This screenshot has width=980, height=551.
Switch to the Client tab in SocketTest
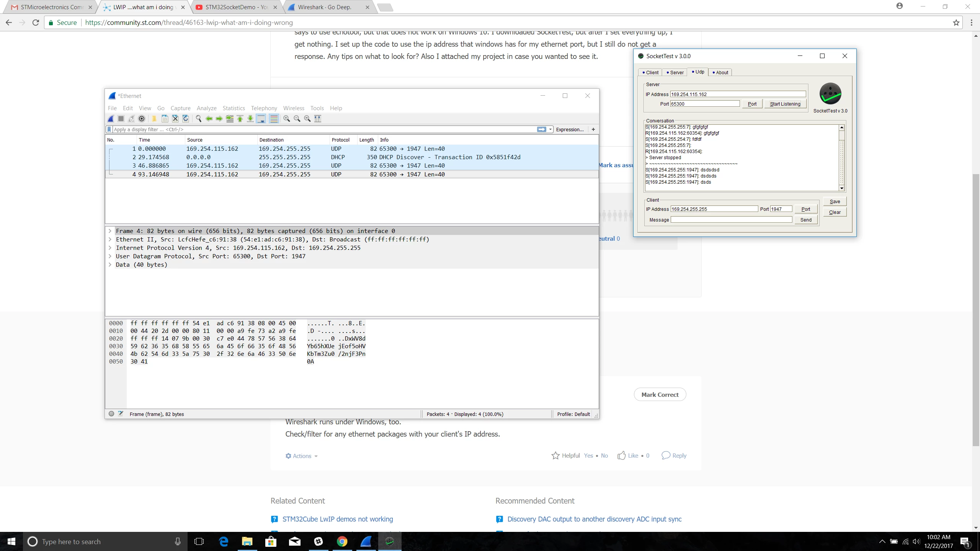click(x=650, y=72)
